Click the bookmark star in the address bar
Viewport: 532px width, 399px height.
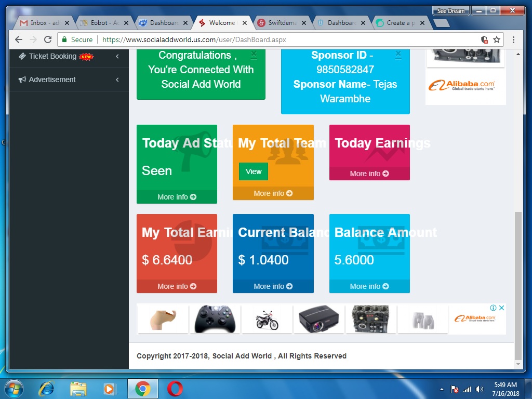496,39
